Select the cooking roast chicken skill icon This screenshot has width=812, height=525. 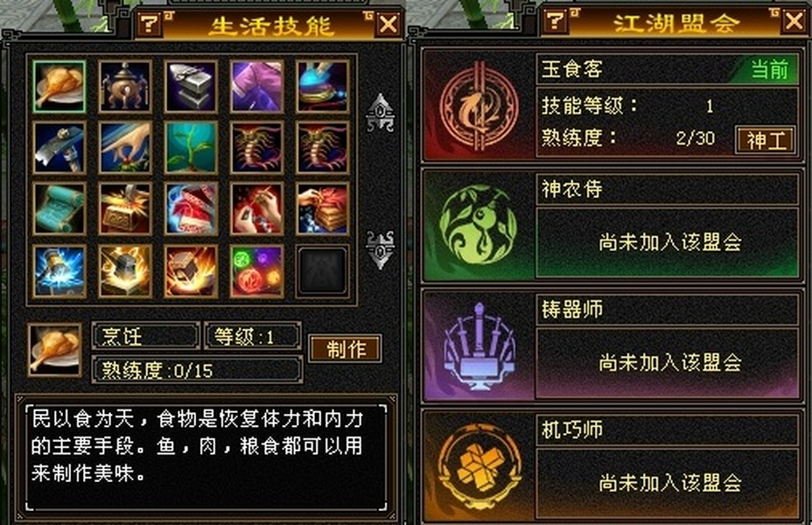click(59, 87)
